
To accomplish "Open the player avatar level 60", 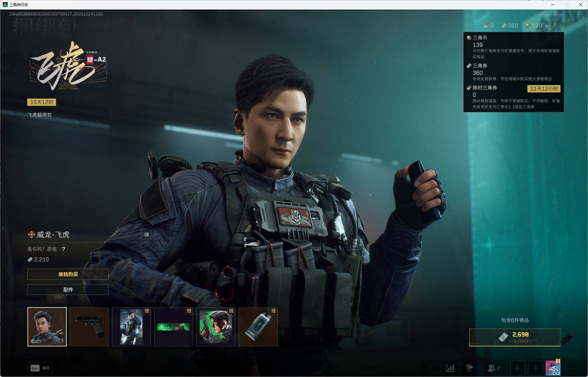I will 553,368.
